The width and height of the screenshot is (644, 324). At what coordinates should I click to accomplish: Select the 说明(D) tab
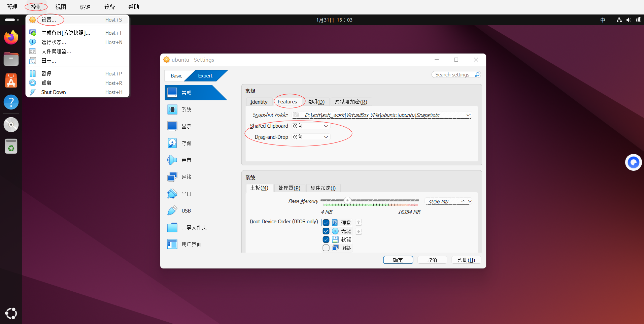[x=316, y=102]
